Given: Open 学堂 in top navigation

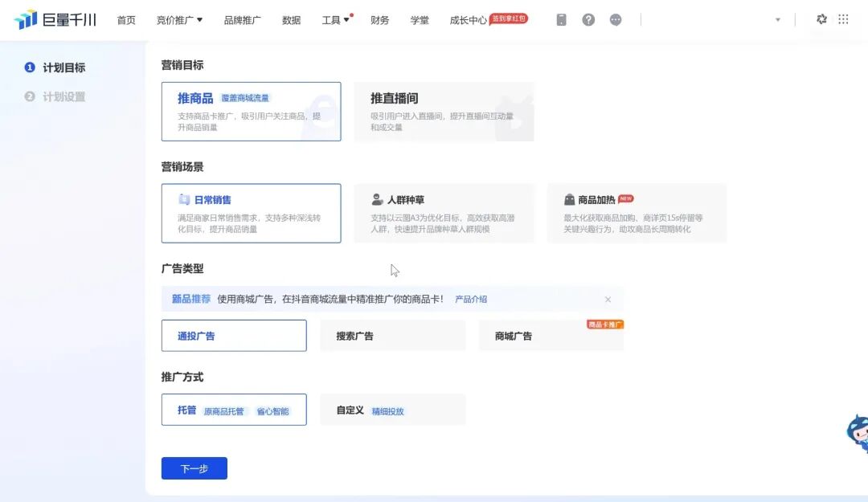Looking at the screenshot, I should pos(420,20).
